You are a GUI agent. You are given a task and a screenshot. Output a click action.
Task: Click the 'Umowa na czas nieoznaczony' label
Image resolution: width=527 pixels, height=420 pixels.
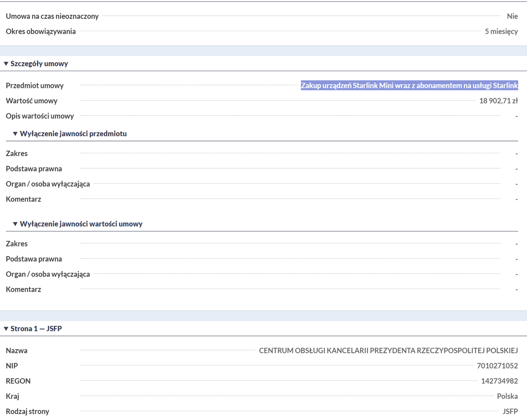(x=52, y=16)
